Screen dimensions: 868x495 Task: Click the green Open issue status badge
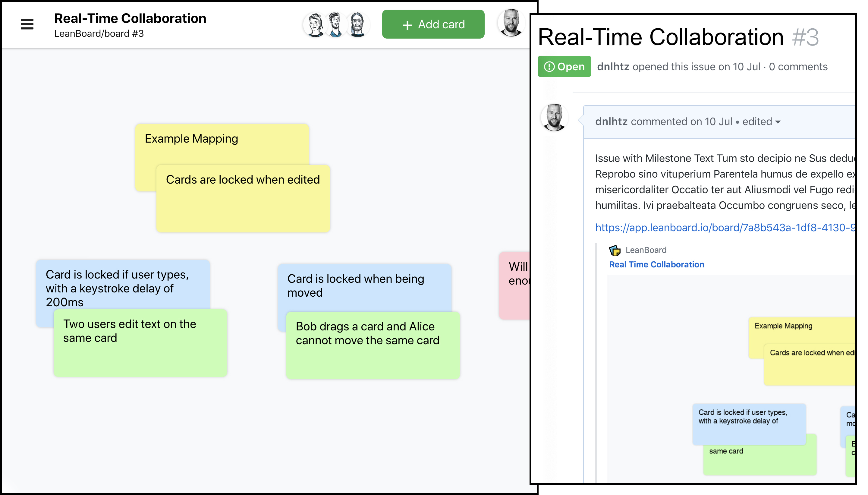564,67
